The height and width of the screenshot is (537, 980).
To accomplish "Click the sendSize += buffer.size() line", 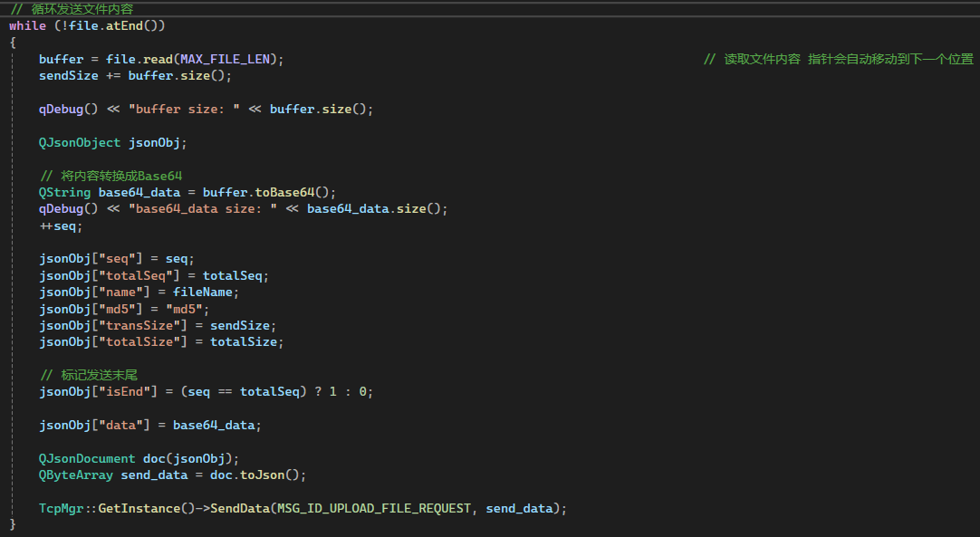I will pyautogui.click(x=135, y=76).
